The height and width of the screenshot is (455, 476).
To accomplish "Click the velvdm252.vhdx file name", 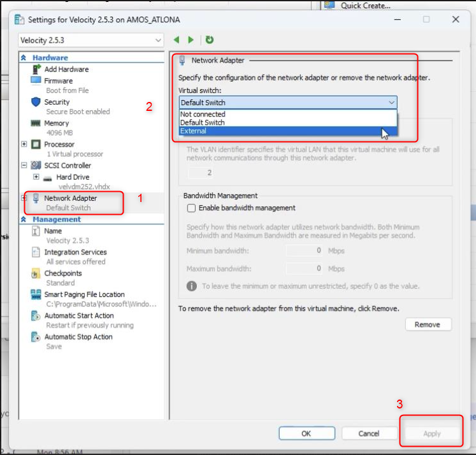I will point(84,187).
